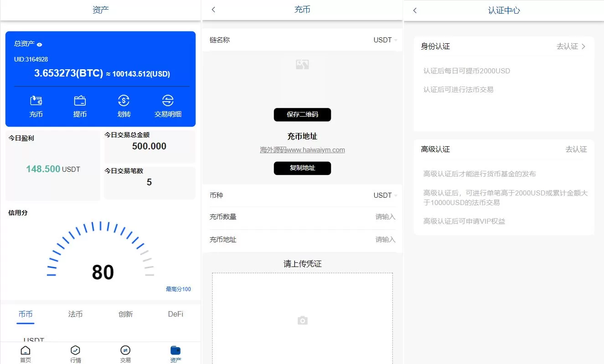Click the 请上传凭证 heading

pos(302,264)
